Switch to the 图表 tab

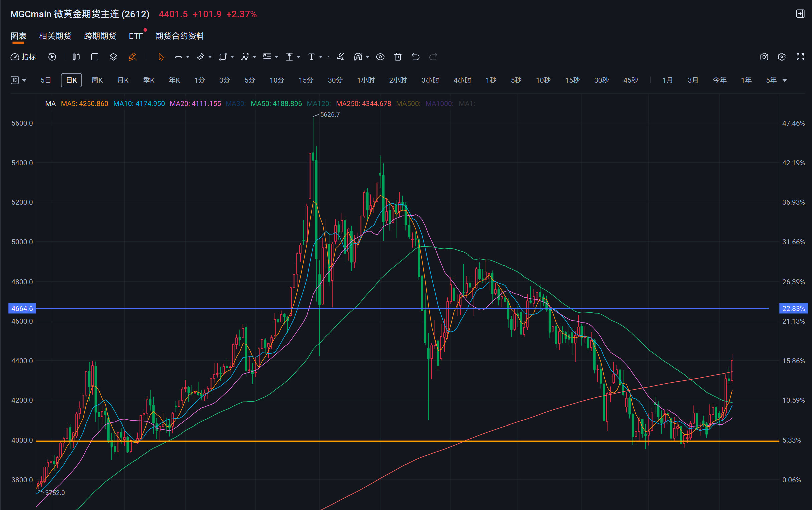(19, 36)
